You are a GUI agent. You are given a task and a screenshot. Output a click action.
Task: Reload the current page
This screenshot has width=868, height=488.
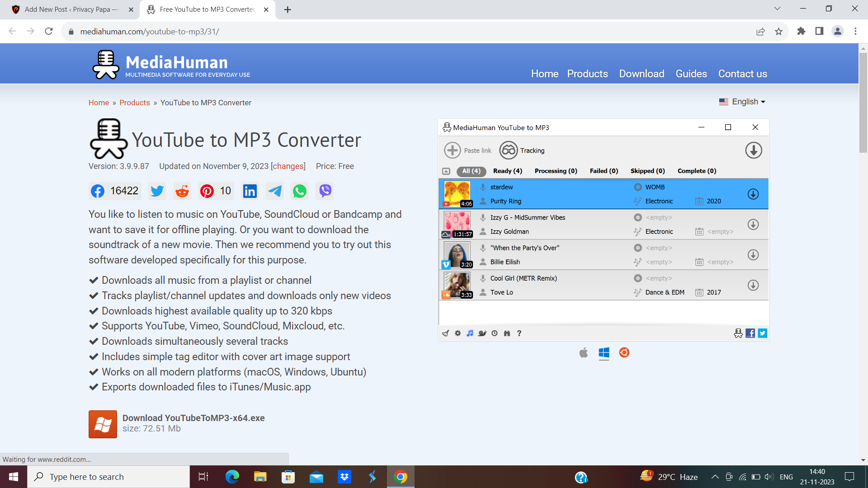(49, 31)
